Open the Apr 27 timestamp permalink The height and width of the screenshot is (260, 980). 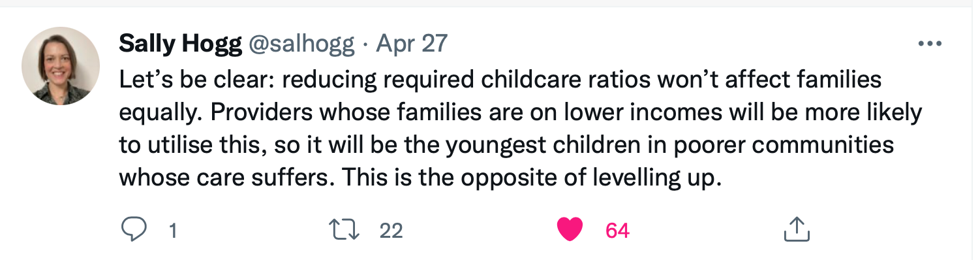tap(412, 44)
